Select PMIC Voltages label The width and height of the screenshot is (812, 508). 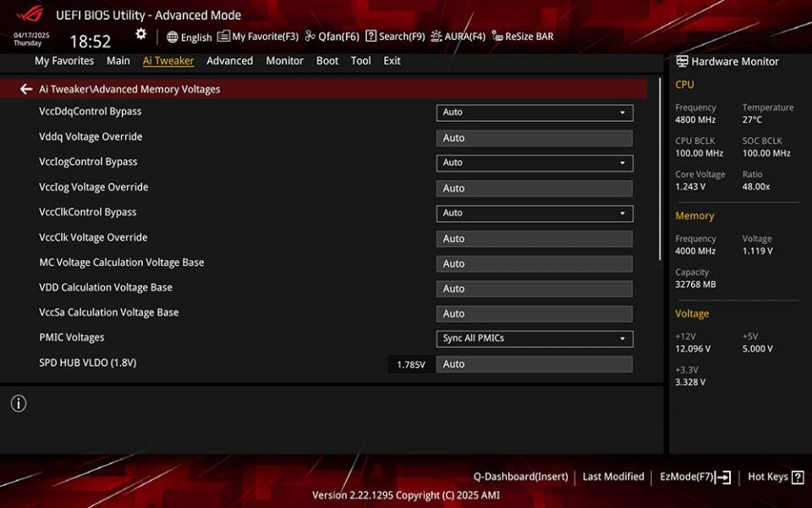click(71, 338)
